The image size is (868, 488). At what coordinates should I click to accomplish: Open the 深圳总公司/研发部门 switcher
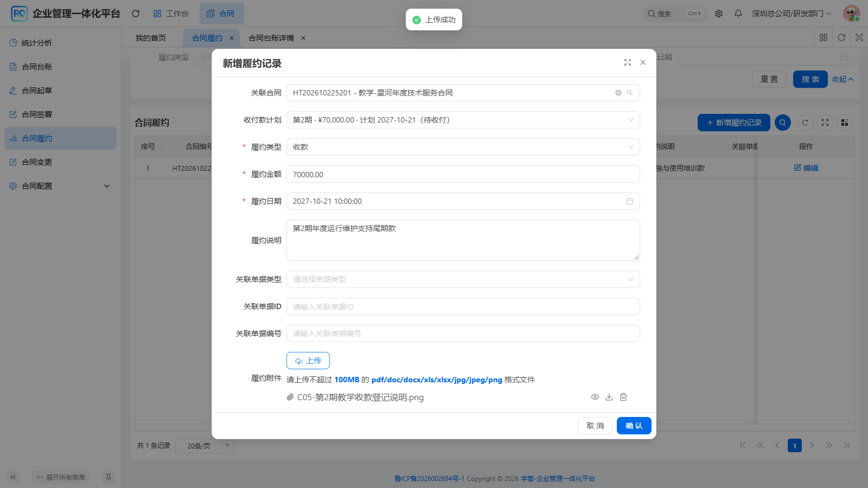point(791,14)
